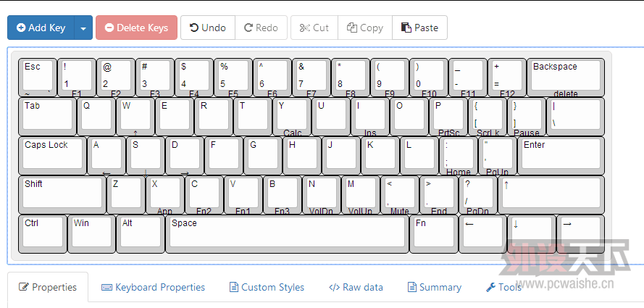This screenshot has height=308, width=644.
Task: Go to the Summary tab
Action: click(434, 287)
